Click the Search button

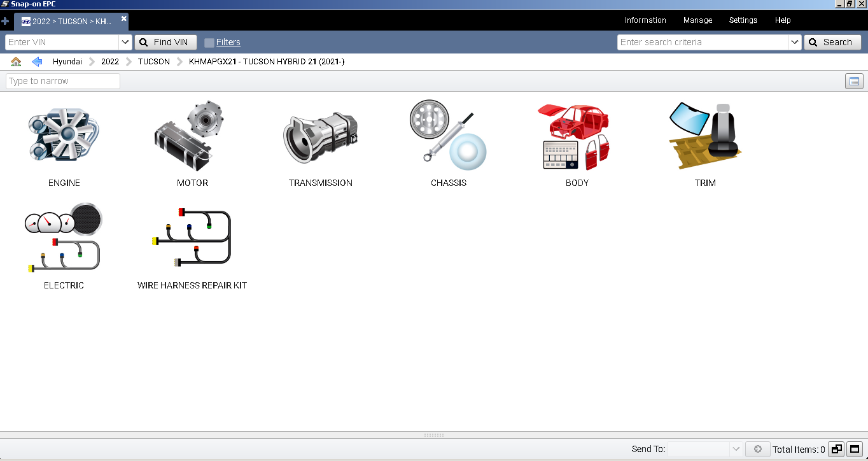832,42
